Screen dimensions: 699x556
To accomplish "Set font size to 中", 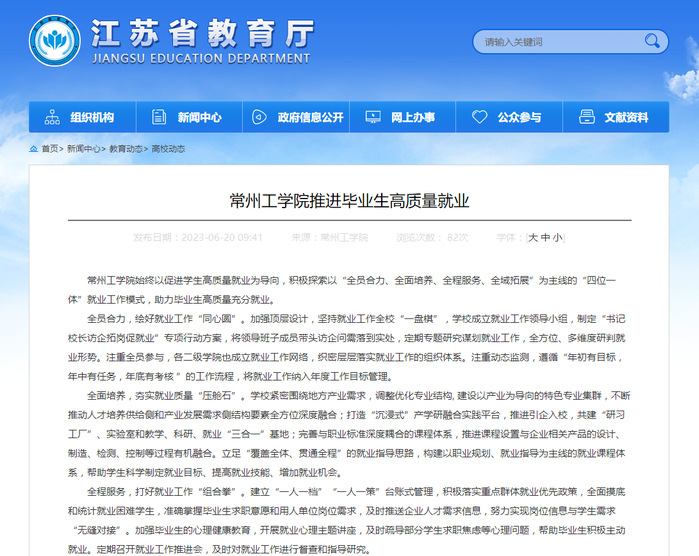I will click(x=545, y=238).
